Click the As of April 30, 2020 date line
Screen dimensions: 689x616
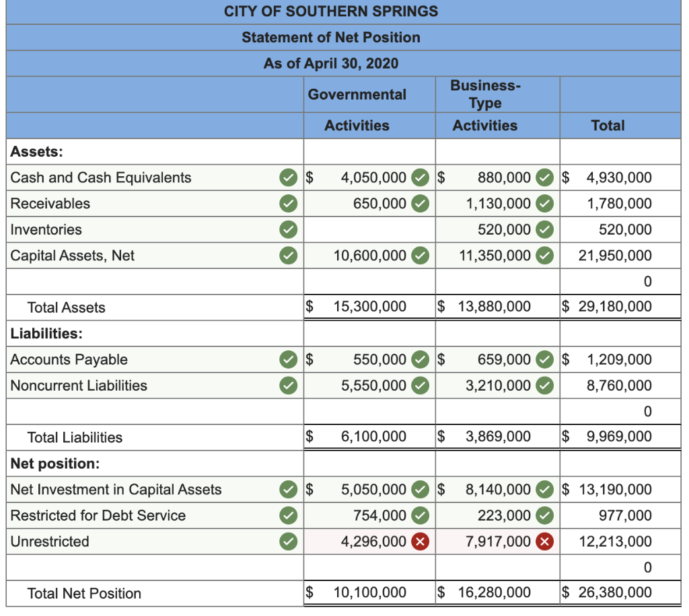coord(331,63)
